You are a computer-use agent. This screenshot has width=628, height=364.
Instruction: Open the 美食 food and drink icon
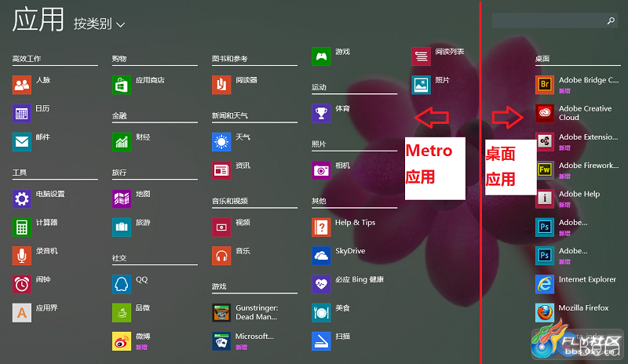(321, 313)
